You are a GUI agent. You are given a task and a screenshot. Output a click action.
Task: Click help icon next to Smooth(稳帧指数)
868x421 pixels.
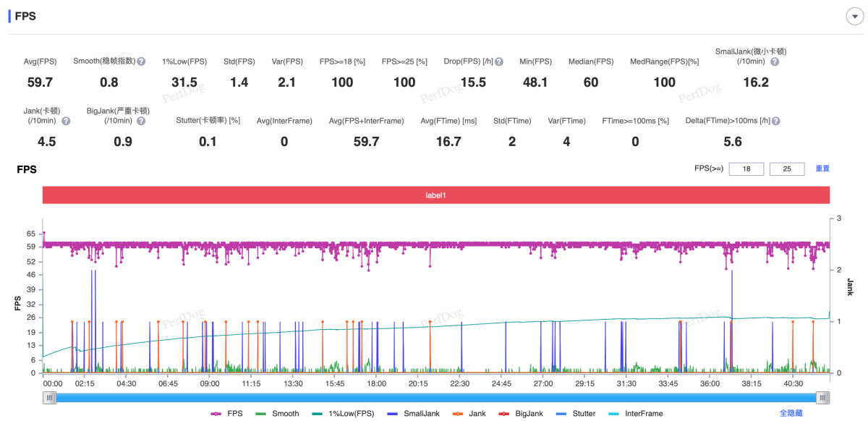[142, 61]
